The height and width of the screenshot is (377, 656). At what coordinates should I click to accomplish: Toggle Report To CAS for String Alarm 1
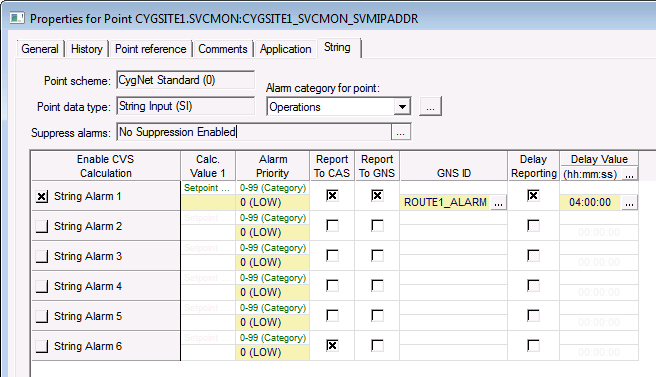tap(332, 195)
